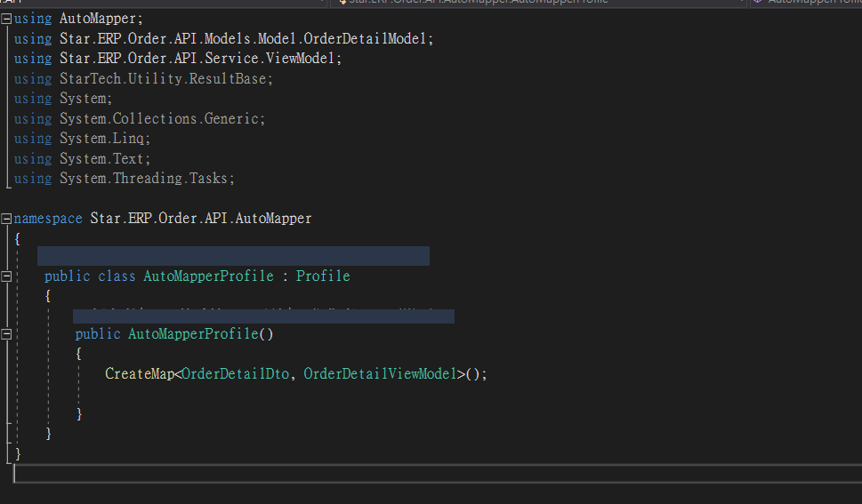Collapse the using directives block
The image size is (862, 504).
[x=7, y=18]
